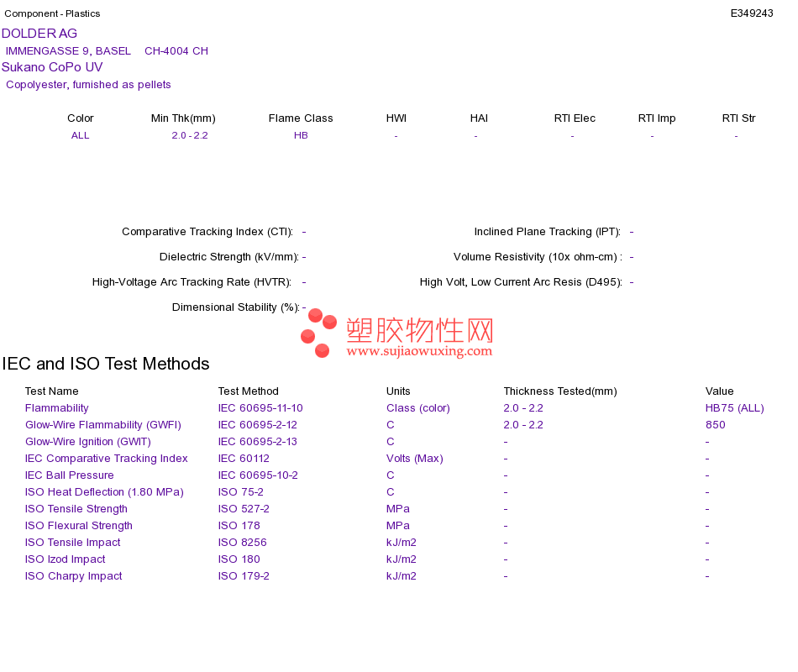Open the Sukano CoPo UV material link
Image resolution: width=798 pixels, height=672 pixels.
point(52,67)
